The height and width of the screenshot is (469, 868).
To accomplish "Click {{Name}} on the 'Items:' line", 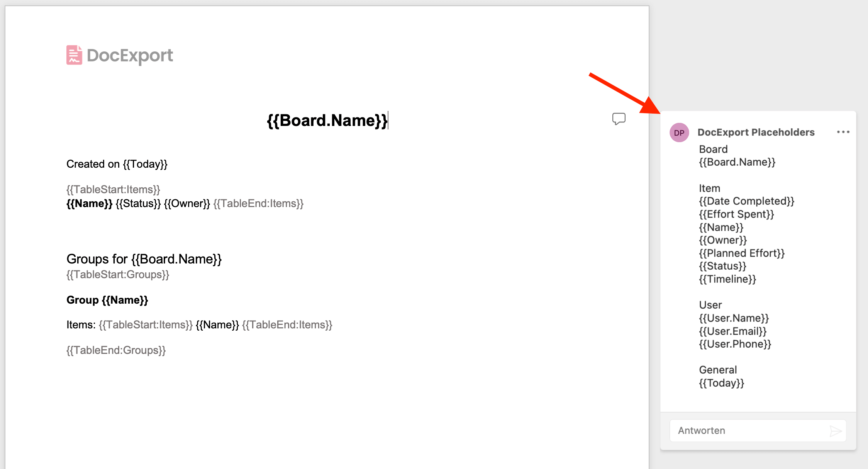I will click(217, 325).
